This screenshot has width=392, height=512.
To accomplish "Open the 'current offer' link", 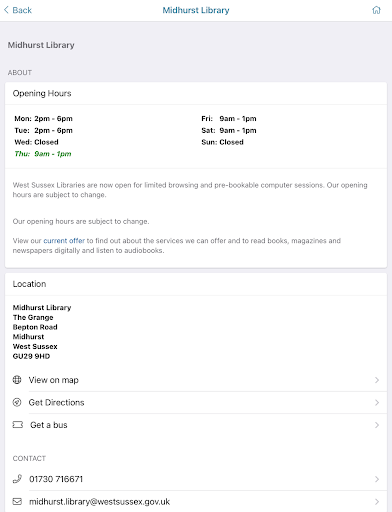I will click(x=64, y=241).
